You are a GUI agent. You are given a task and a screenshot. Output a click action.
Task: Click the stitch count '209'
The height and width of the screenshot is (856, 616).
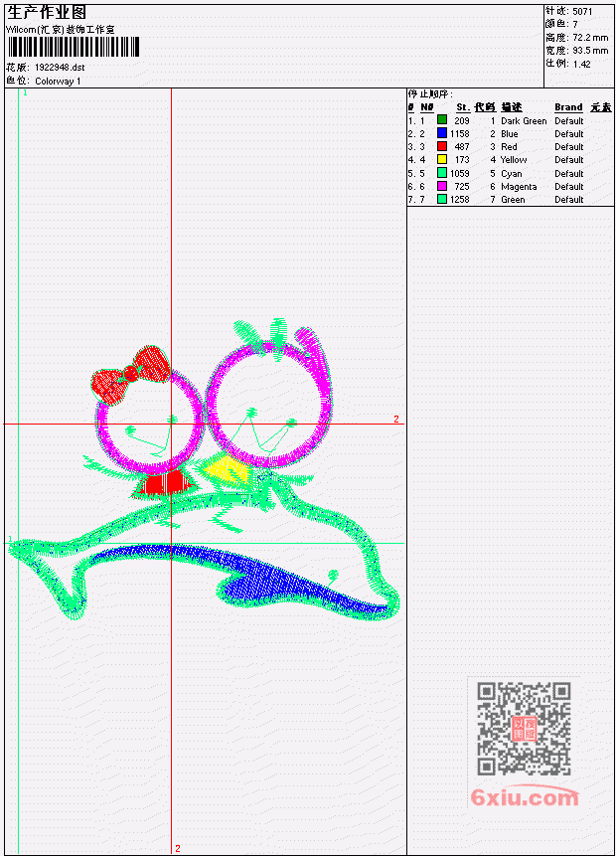[462, 120]
